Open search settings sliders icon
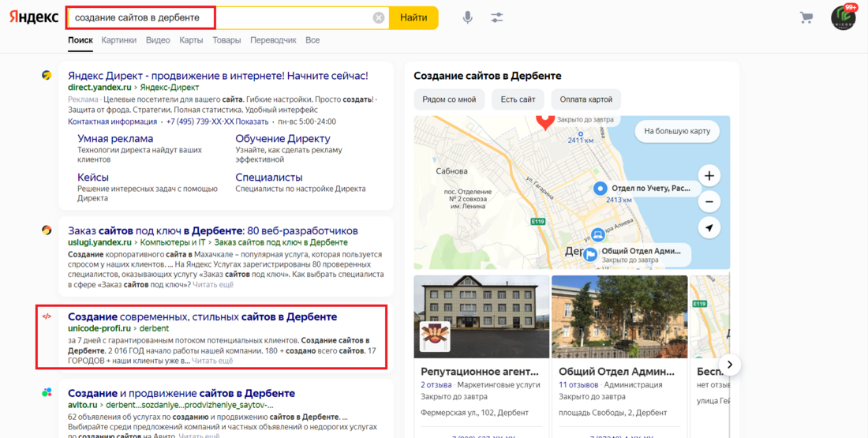 pyautogui.click(x=496, y=17)
